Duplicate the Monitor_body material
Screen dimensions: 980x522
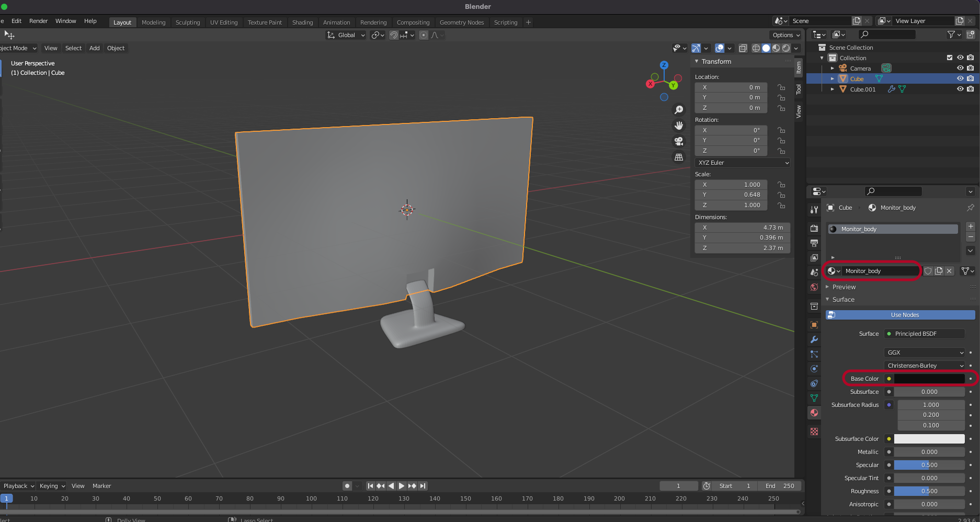[939, 271]
